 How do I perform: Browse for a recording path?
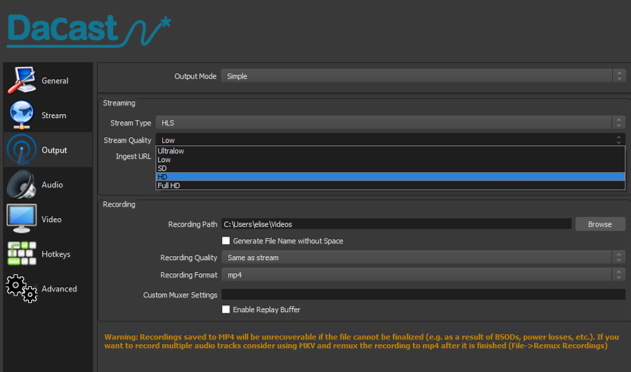point(600,224)
